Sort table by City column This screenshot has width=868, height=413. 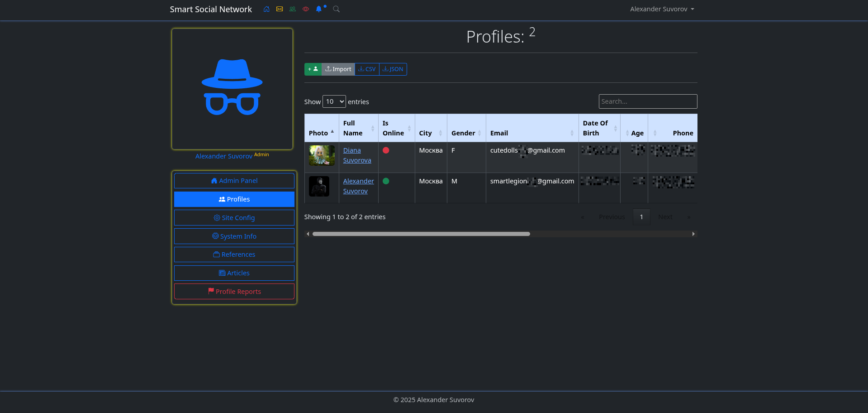tap(431, 128)
